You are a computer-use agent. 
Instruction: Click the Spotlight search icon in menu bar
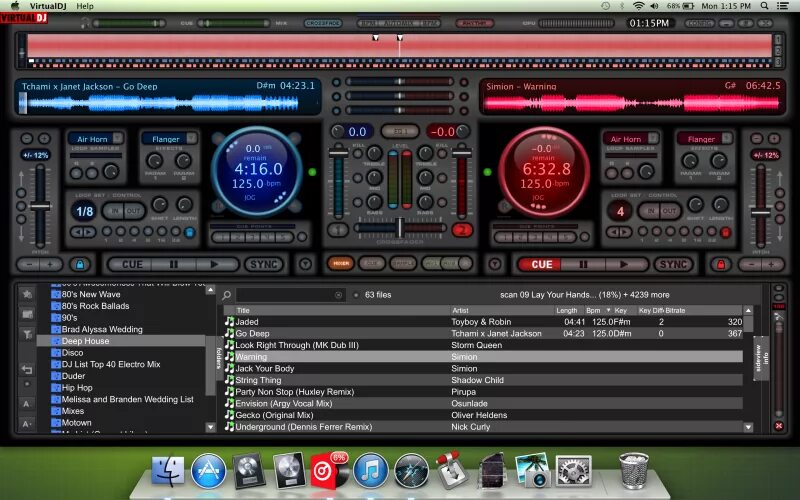click(x=764, y=6)
